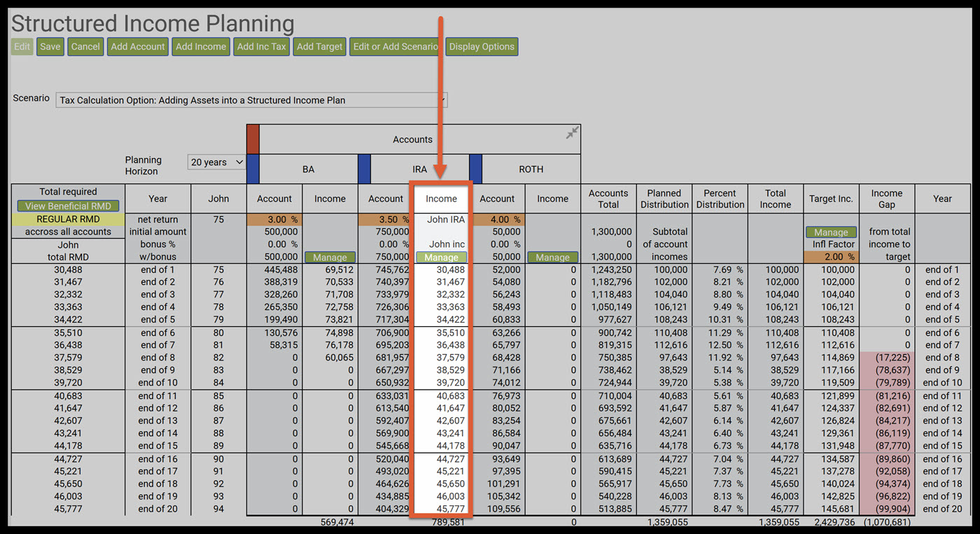Screen dimensions: 980x534
Task: Click the Structured Income Planning title
Action: tap(153, 23)
